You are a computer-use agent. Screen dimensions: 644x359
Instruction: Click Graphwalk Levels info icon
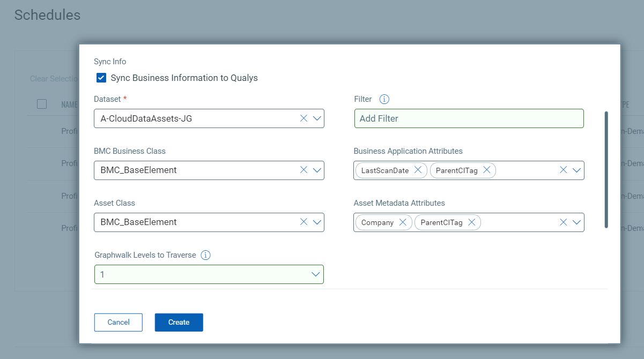click(x=205, y=255)
